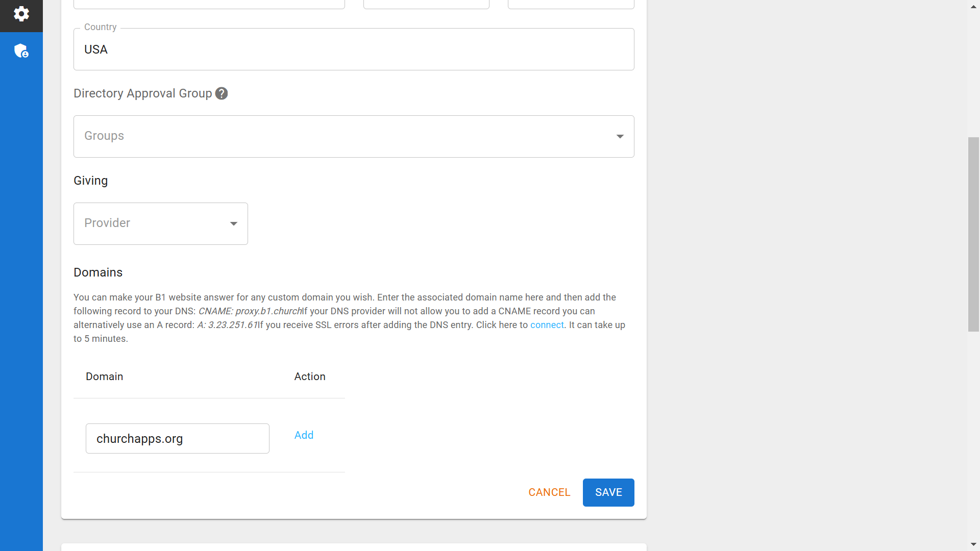Click the churchapps.org domain input
Image resolution: width=980 pixels, height=551 pixels.
coord(177,438)
